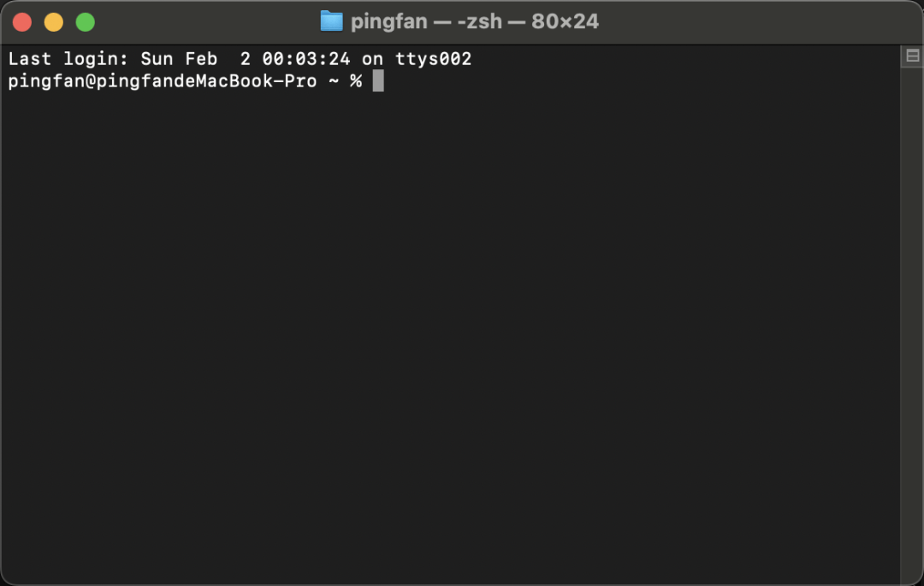Click the tilde directory symbol in prompt

point(335,81)
